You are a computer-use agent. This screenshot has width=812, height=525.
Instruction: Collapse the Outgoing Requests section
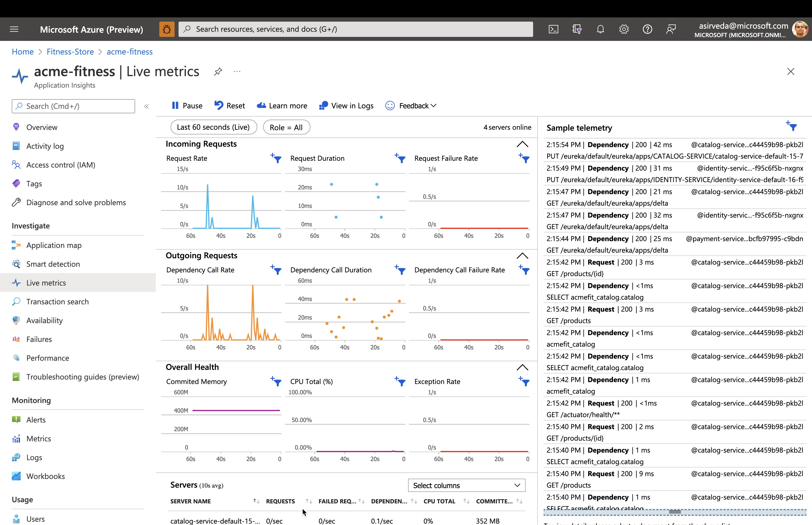coord(522,256)
